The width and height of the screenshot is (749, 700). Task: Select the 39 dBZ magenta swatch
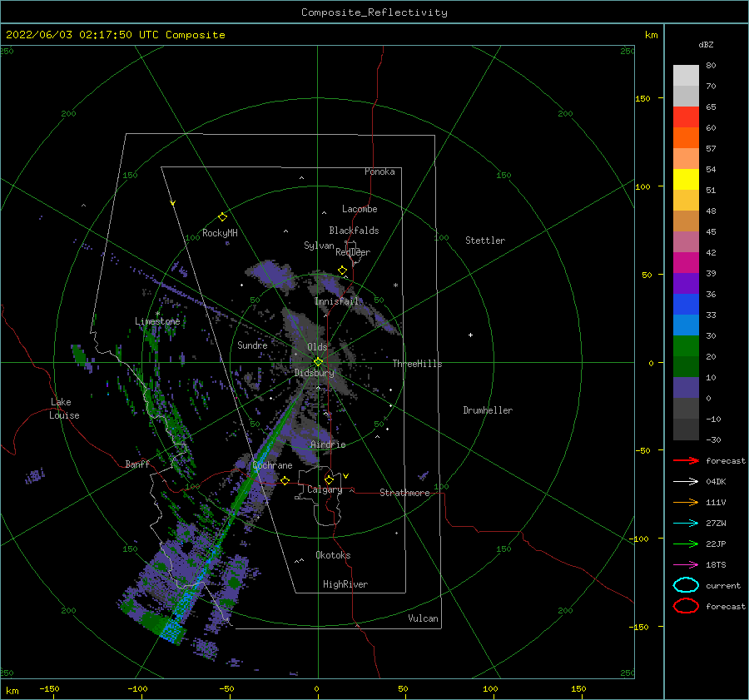pyautogui.click(x=686, y=262)
